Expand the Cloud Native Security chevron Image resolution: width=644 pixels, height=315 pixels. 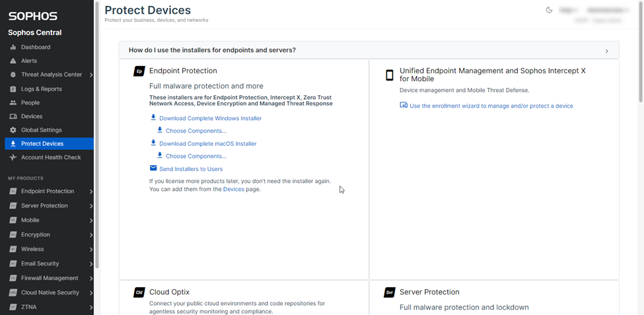pos(90,293)
